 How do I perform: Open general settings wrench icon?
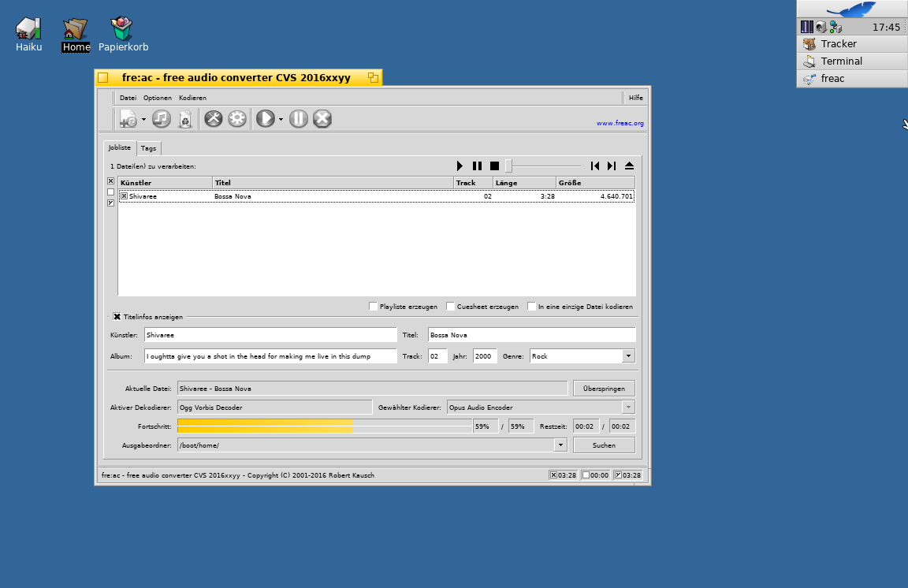pos(213,119)
